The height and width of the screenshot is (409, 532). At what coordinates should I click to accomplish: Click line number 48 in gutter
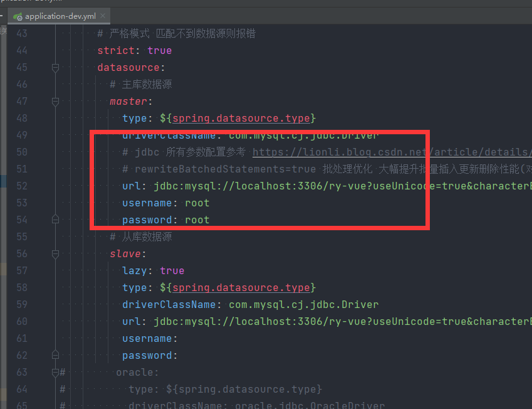pos(22,118)
